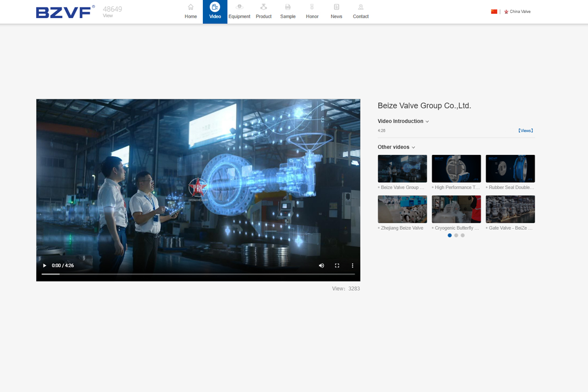This screenshot has height=392, width=588.
Task: Collapse the Video Introduction section
Action: [x=427, y=122]
